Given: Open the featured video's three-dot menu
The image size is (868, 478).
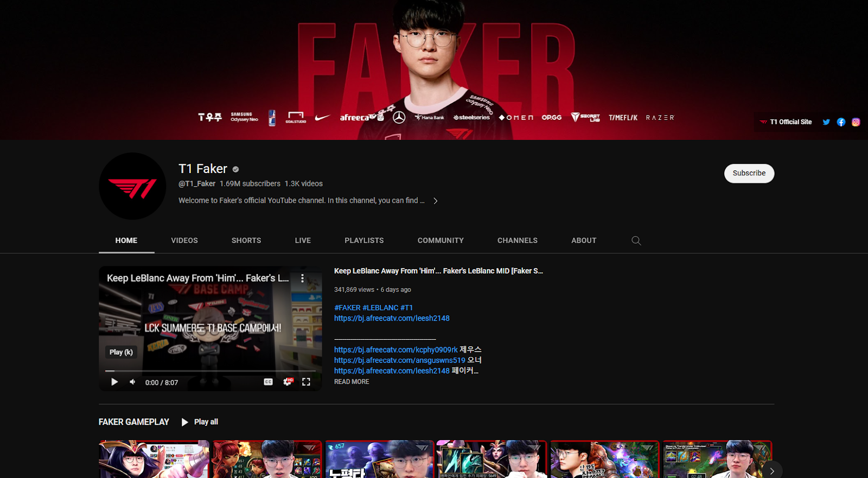Looking at the screenshot, I should click(302, 278).
